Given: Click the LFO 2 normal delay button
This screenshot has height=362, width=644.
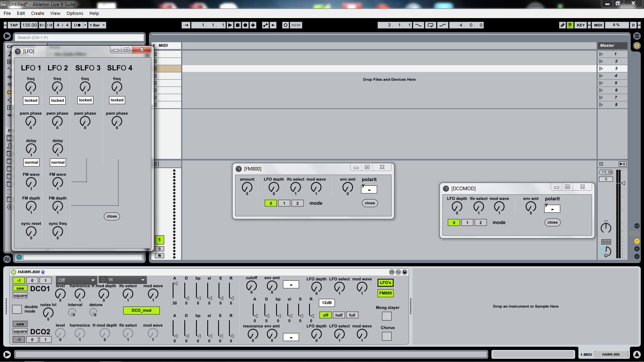Looking at the screenshot, I should pos(58,162).
